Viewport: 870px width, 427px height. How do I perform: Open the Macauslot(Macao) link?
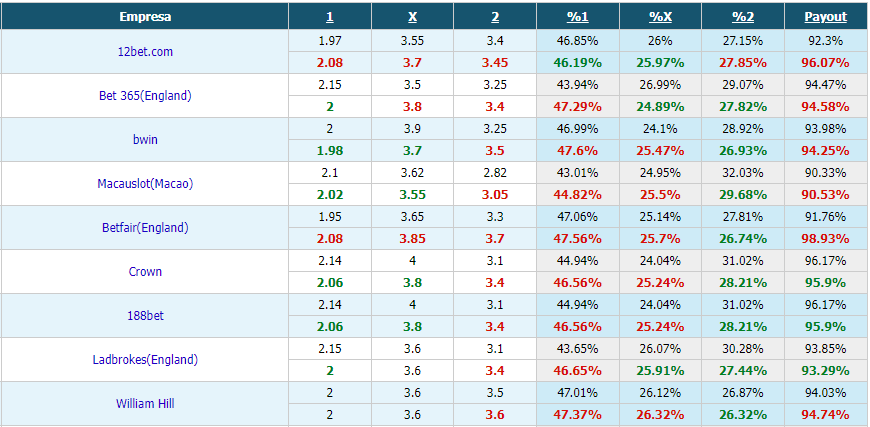coord(145,184)
